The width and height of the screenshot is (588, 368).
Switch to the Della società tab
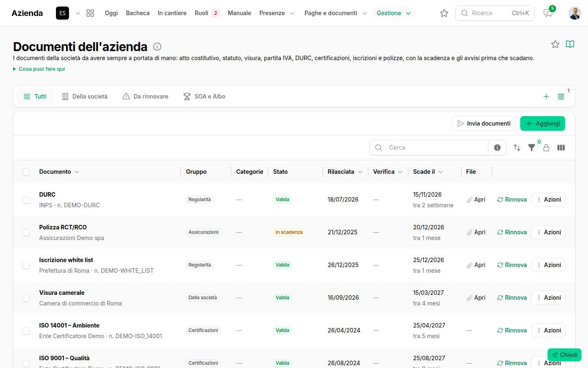coord(85,96)
